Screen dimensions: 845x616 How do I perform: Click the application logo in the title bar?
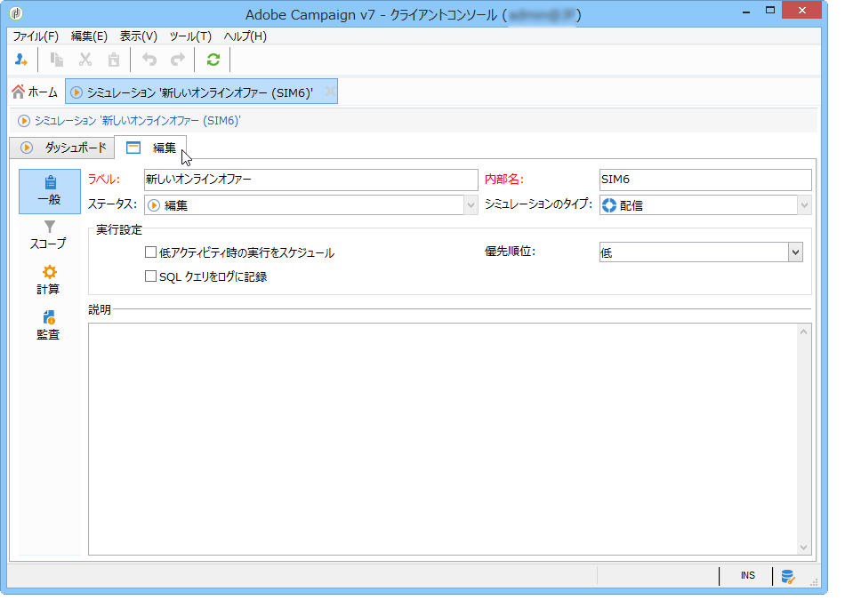[x=16, y=13]
